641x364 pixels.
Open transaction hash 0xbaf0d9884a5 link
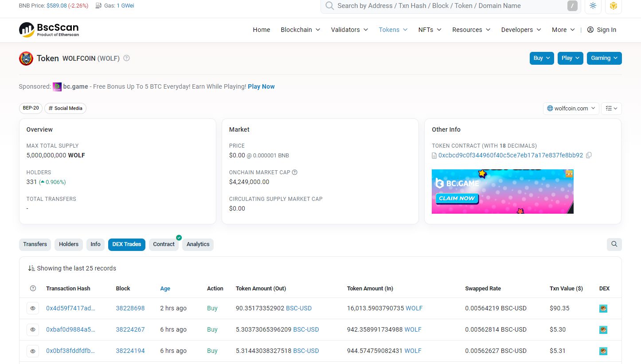point(70,329)
